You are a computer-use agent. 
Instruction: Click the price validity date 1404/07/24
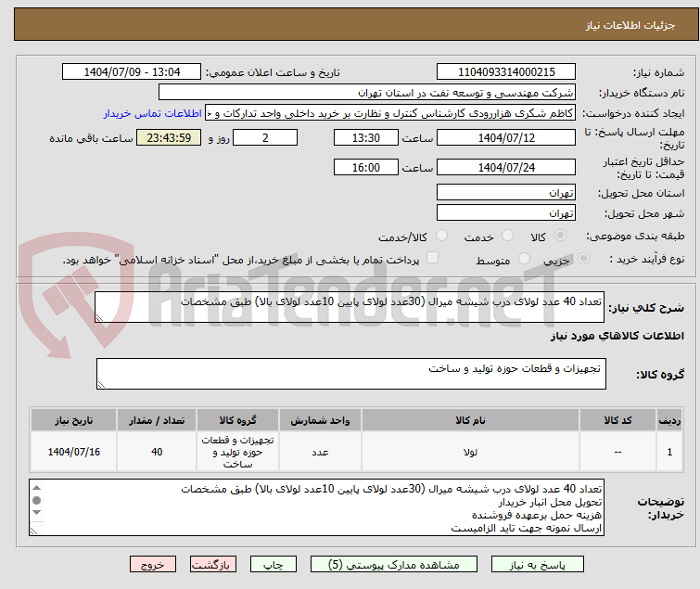click(506, 167)
